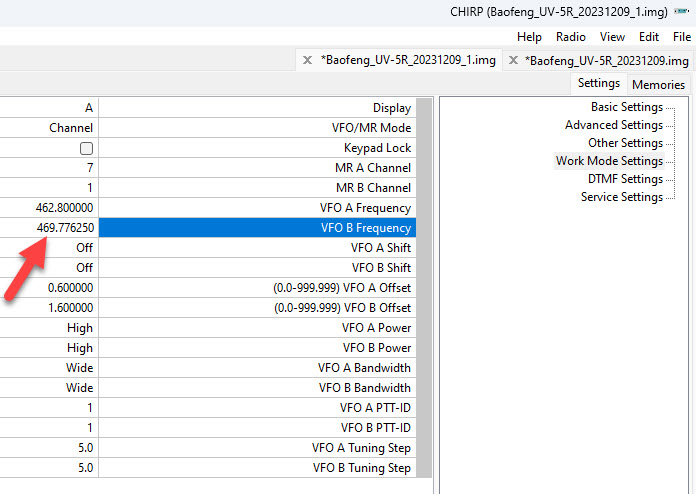The image size is (696, 494).
Task: Switch to the Memories tab
Action: point(658,85)
